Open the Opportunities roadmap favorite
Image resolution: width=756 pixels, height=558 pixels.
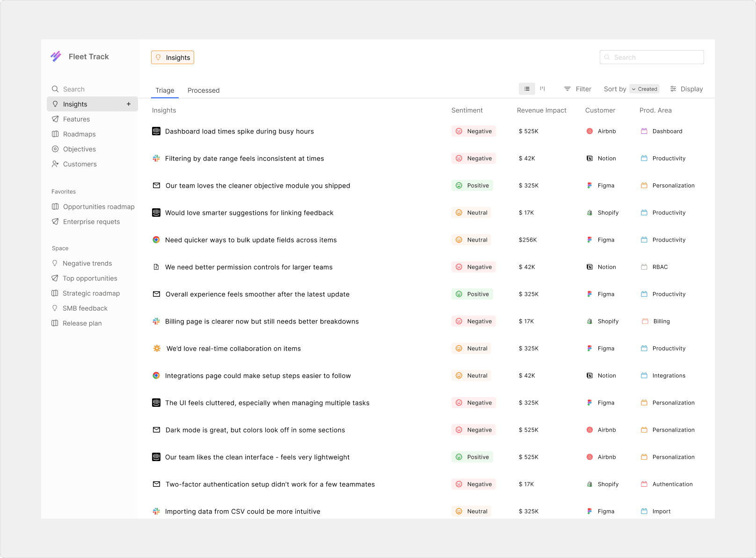[x=99, y=206]
